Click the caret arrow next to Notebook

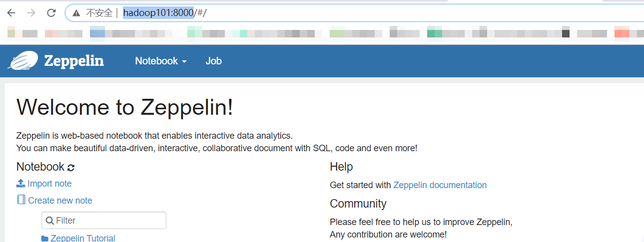pyautogui.click(x=184, y=62)
